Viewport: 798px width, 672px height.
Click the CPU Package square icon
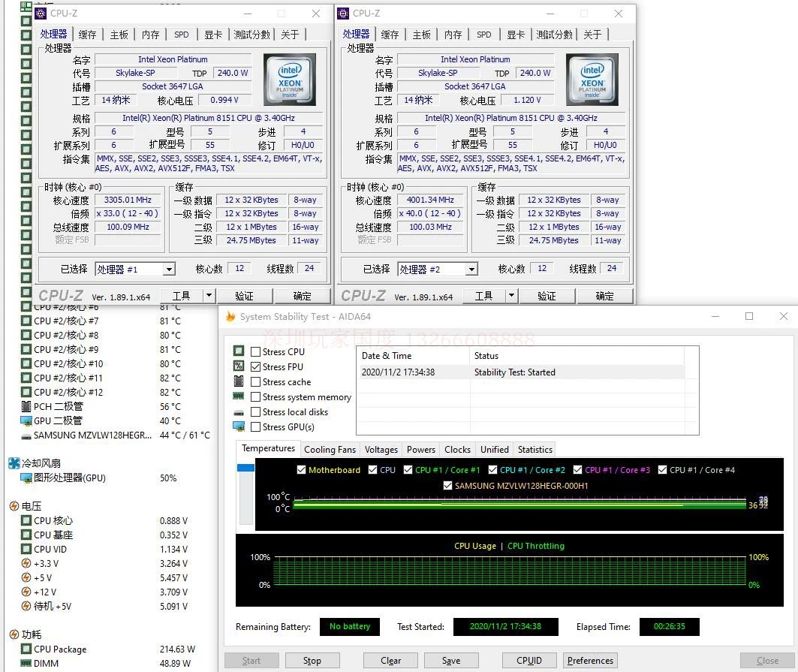point(26,649)
